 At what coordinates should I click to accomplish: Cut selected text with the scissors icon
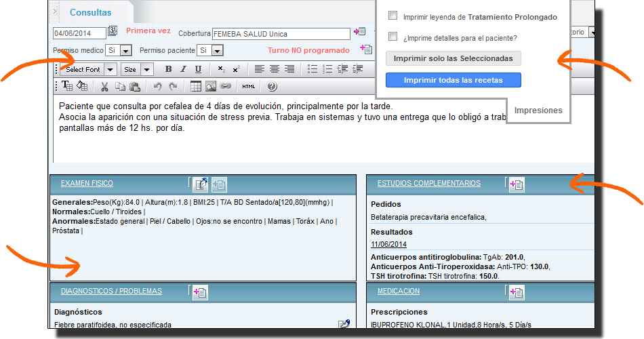[x=104, y=86]
